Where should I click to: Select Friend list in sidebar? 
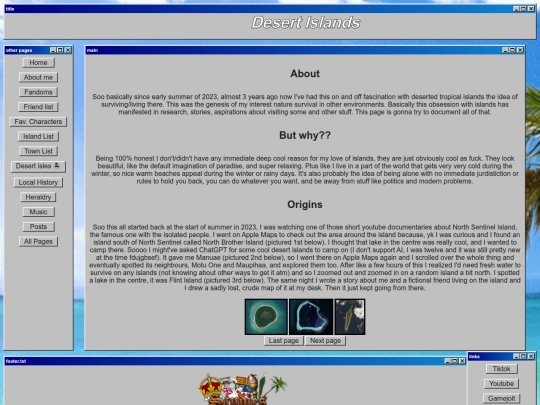(x=38, y=107)
